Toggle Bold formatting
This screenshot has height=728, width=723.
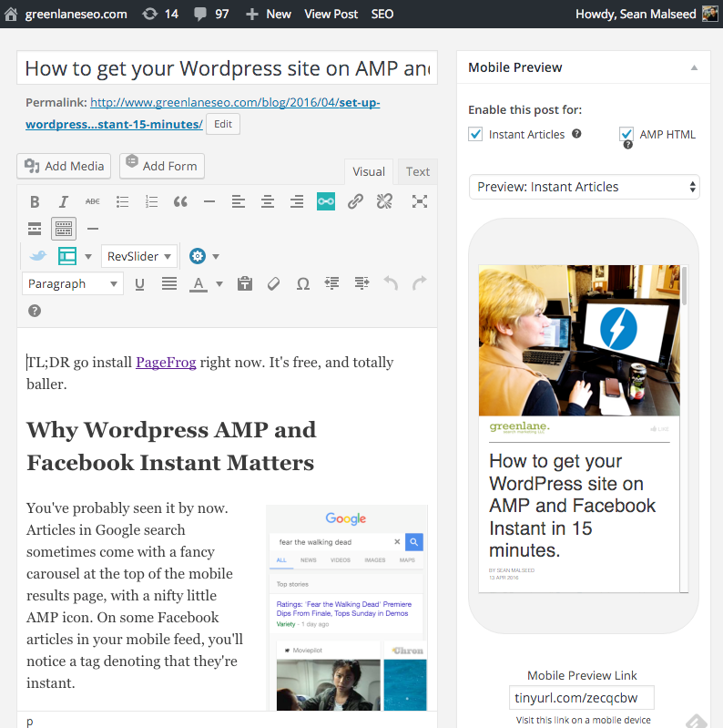pyautogui.click(x=35, y=202)
